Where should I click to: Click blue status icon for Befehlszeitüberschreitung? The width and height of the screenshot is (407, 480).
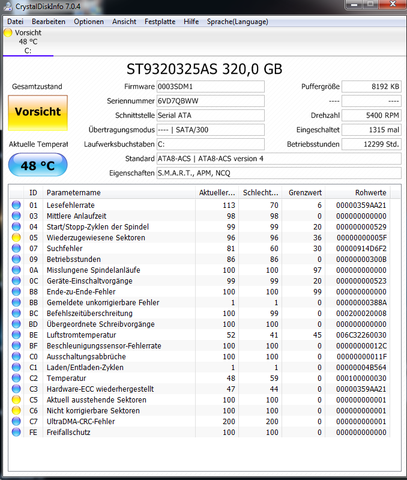pyautogui.click(x=16, y=313)
